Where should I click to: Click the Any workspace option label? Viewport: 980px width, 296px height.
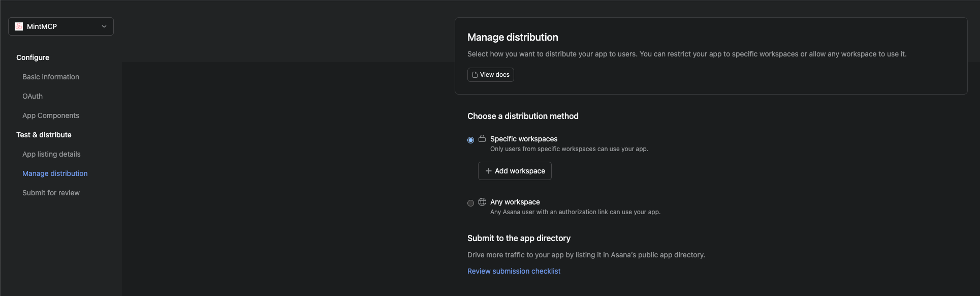pyautogui.click(x=515, y=202)
